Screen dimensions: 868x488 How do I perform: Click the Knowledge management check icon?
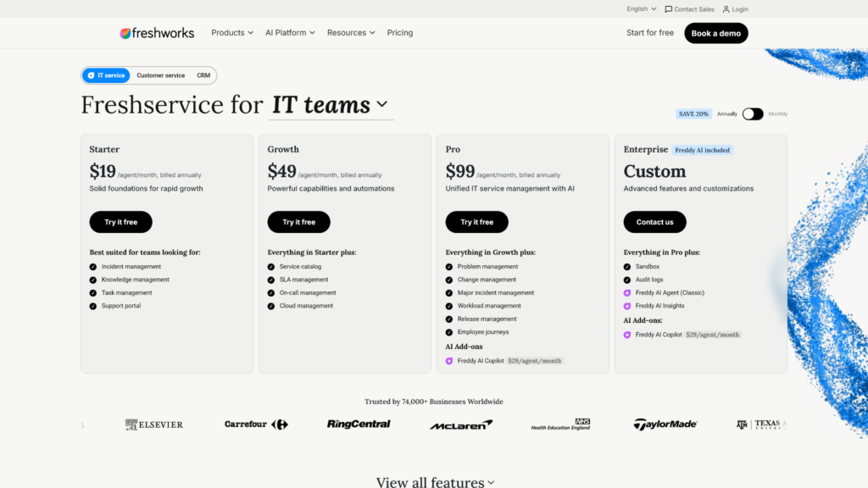93,280
